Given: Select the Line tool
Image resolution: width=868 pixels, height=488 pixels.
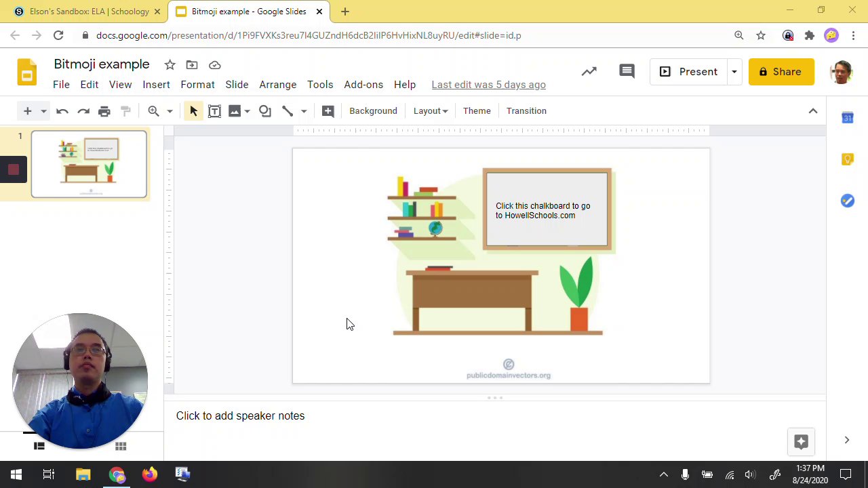Looking at the screenshot, I should click(288, 110).
